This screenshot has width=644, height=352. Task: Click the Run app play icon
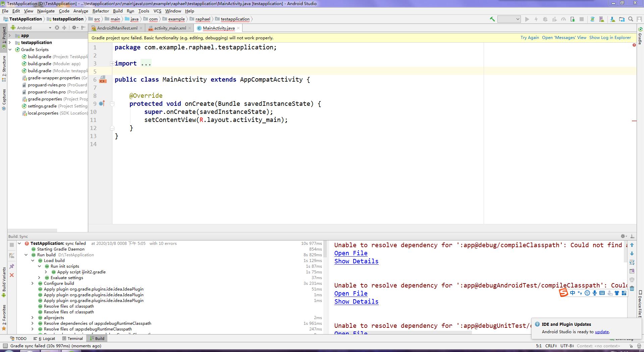[527, 19]
